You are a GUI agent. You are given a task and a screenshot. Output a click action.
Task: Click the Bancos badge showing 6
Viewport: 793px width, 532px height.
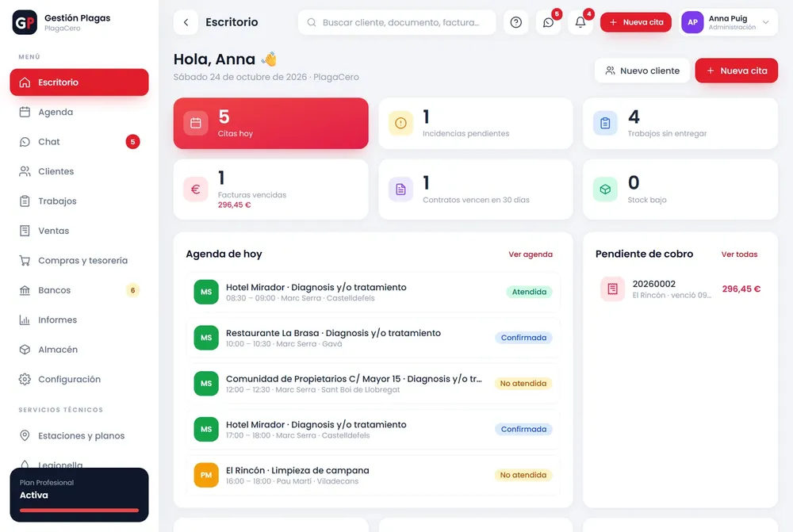click(132, 290)
